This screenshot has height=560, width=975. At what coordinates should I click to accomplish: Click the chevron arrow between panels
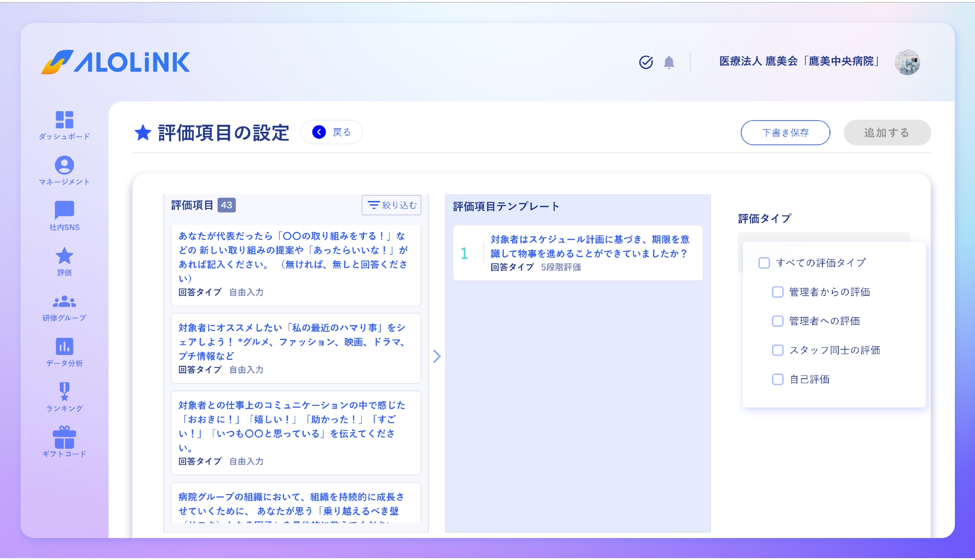[437, 356]
